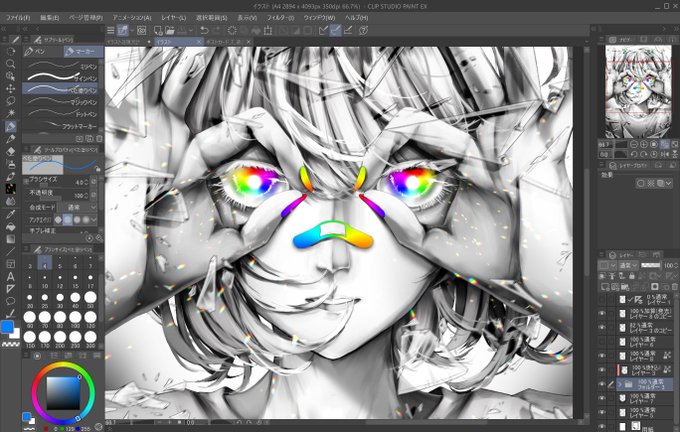Toggle visibility of レイヤー7
680x432 pixels.
(x=602, y=398)
